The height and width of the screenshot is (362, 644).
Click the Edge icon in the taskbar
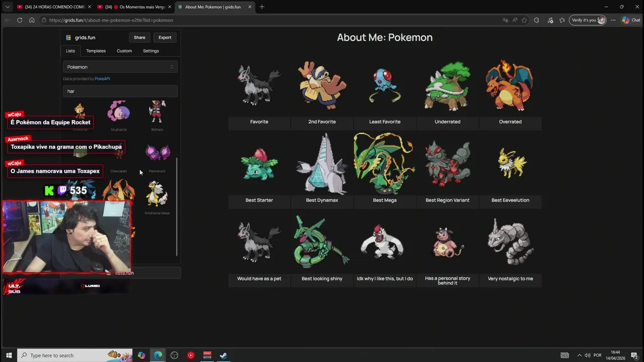click(x=158, y=355)
